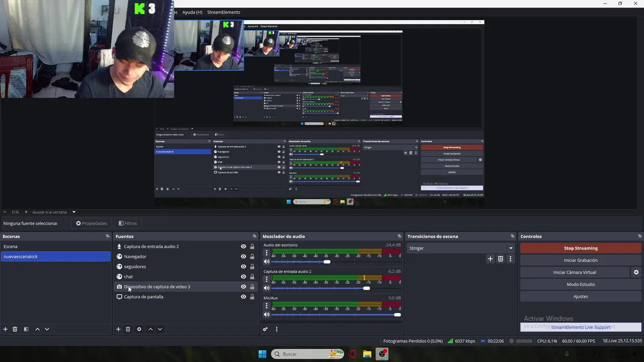Open File Explorer from the taskbar
Image resolution: width=644 pixels, height=362 pixels.
click(x=367, y=354)
